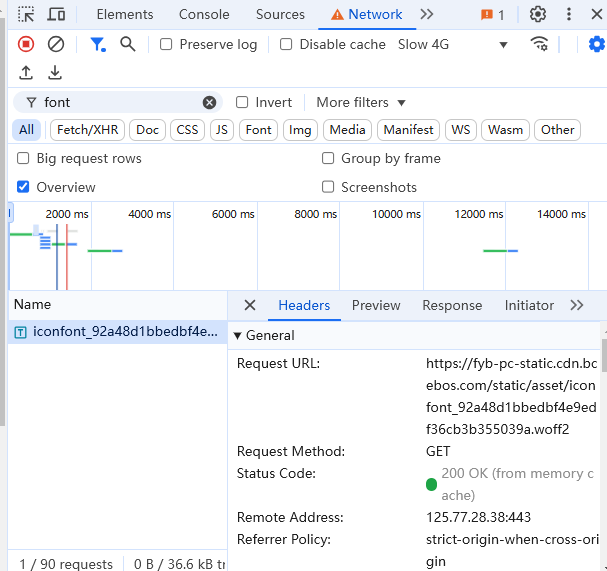Clear the network log
This screenshot has height=571, width=607.
click(56, 44)
